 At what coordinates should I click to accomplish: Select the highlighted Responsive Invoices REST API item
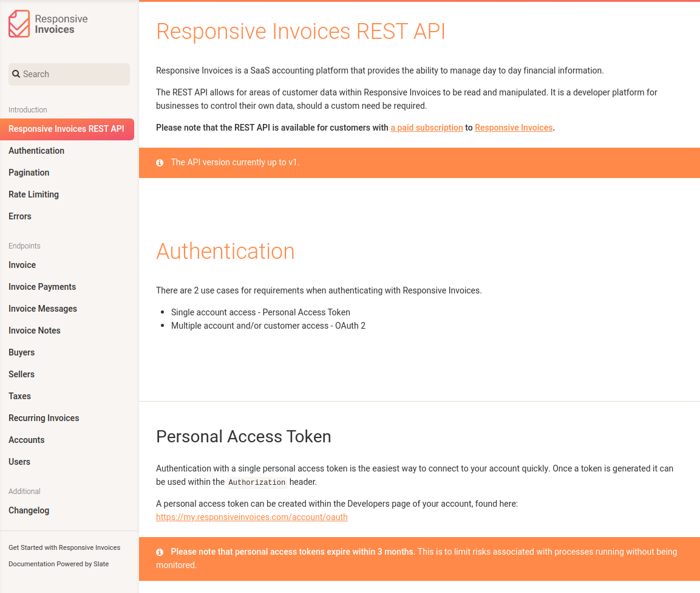(67, 129)
